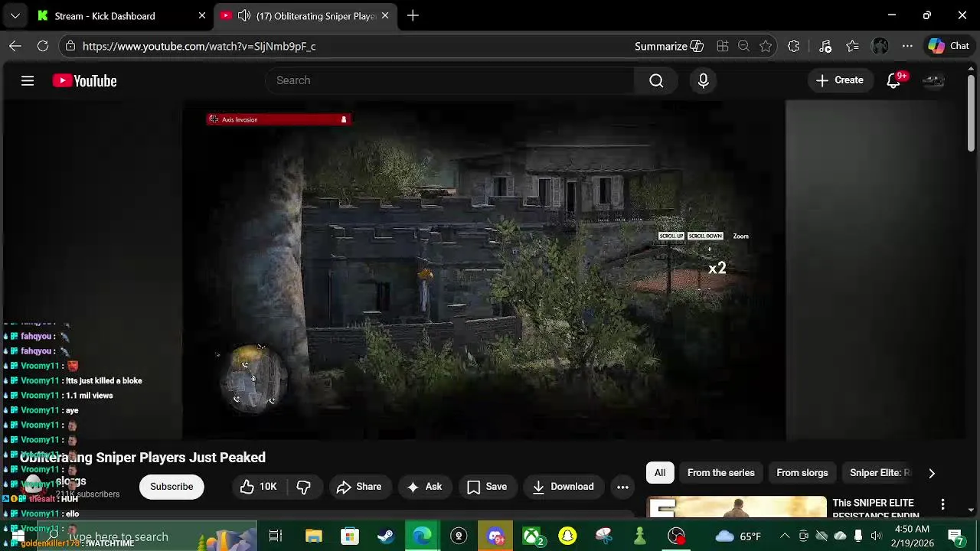This screenshot has width=980, height=551.
Task: Open Snapchat from the taskbar
Action: [567, 536]
